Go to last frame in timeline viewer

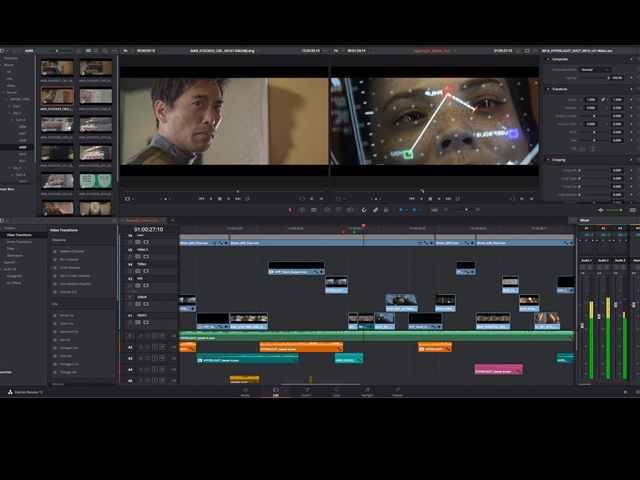point(449,199)
